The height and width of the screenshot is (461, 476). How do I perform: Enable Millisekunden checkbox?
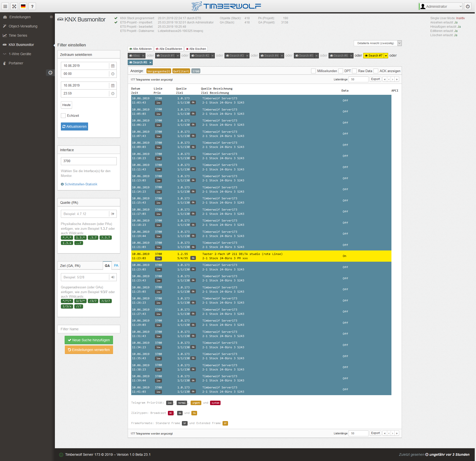314,71
